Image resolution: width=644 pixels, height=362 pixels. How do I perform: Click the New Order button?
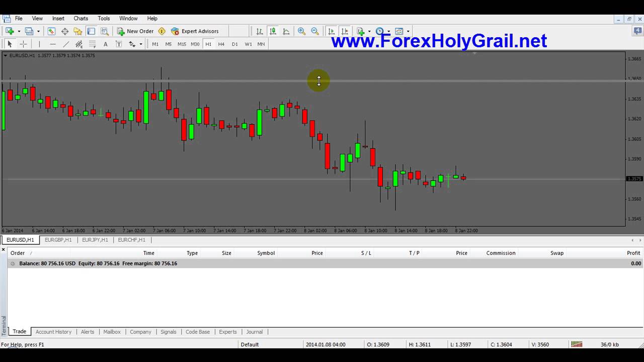point(135,31)
